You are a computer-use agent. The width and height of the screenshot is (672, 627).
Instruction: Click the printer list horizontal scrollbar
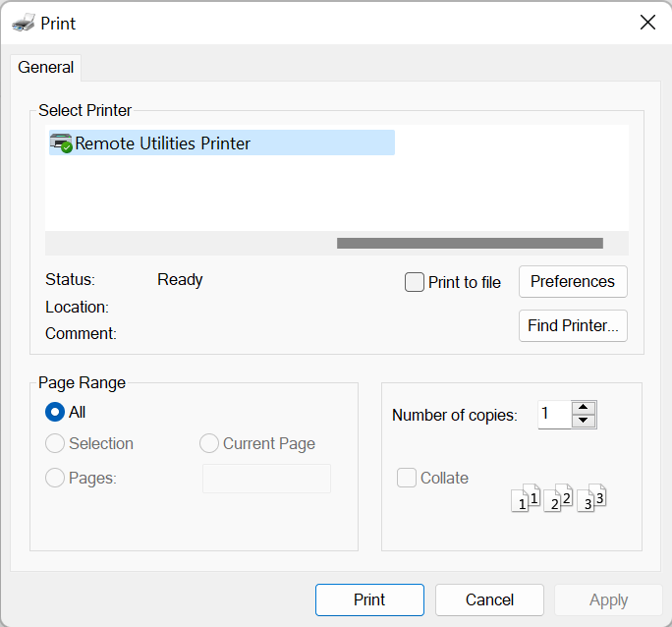(470, 243)
